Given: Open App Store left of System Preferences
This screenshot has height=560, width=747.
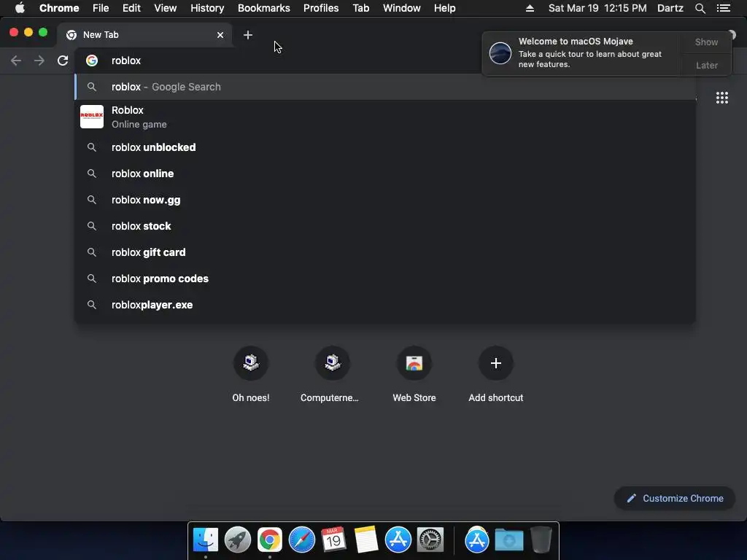Looking at the screenshot, I should (398, 540).
